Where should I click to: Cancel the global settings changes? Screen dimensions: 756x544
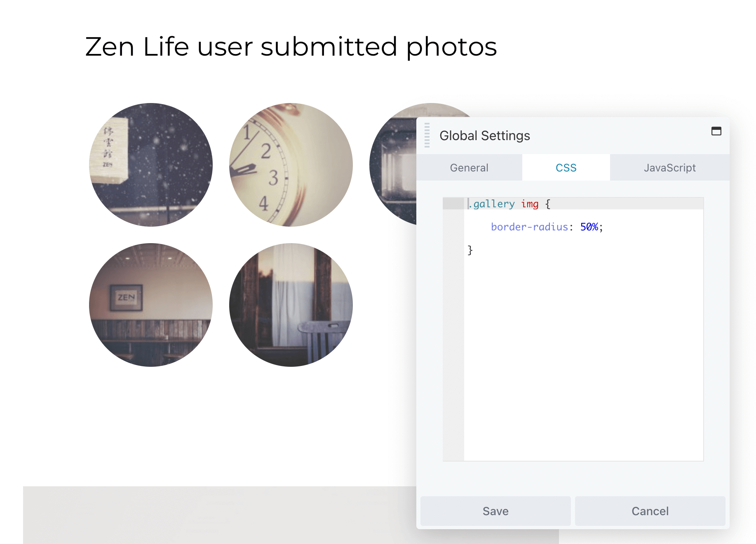(650, 511)
